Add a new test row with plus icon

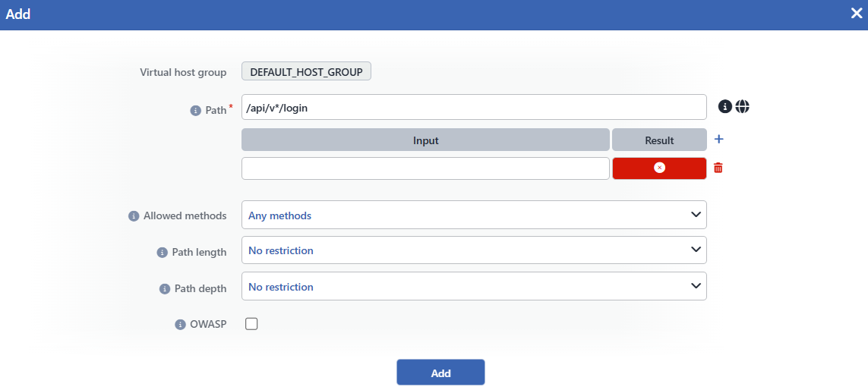click(718, 140)
